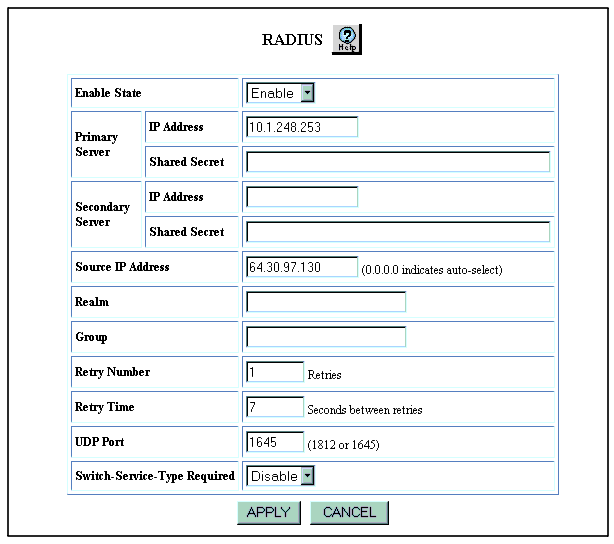Click the UDP Port field

click(x=275, y=442)
